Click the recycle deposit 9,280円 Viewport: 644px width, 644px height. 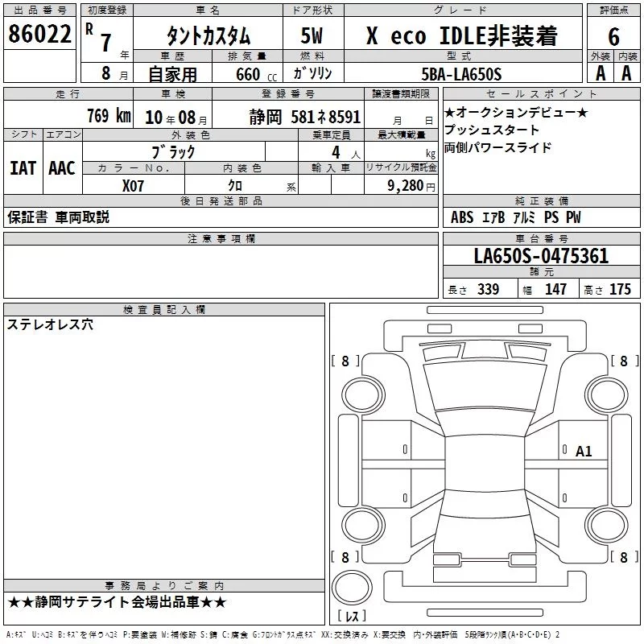pos(411,186)
